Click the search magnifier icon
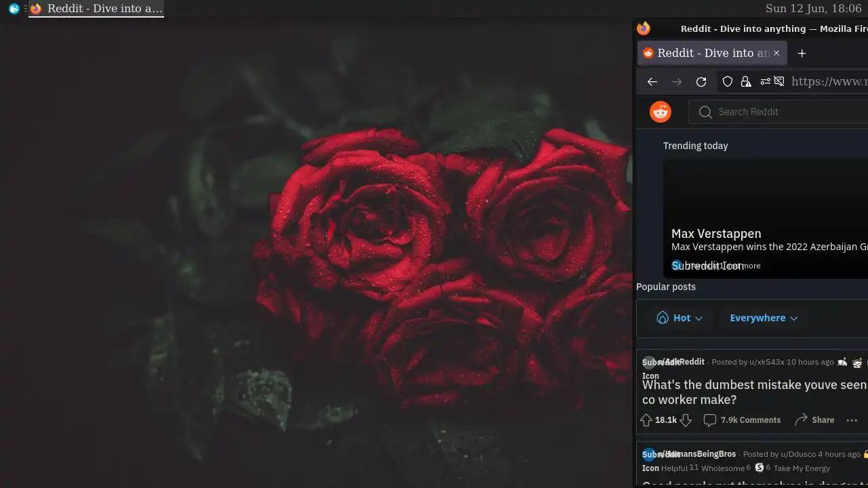868x488 pixels. [705, 112]
